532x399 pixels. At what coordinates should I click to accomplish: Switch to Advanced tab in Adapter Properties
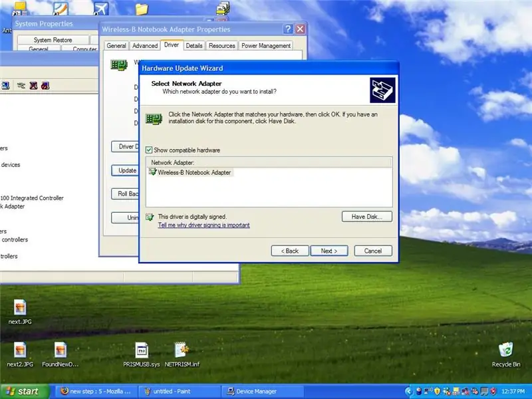click(x=145, y=45)
